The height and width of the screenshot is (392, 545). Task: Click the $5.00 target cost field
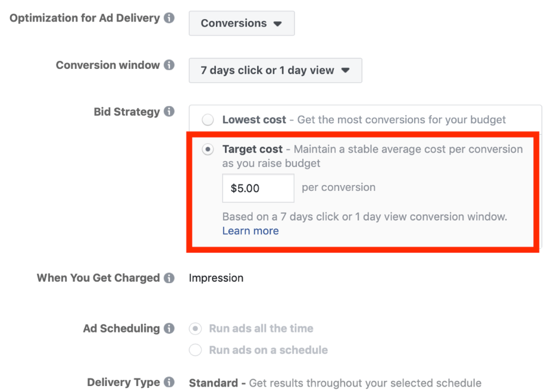(x=258, y=188)
